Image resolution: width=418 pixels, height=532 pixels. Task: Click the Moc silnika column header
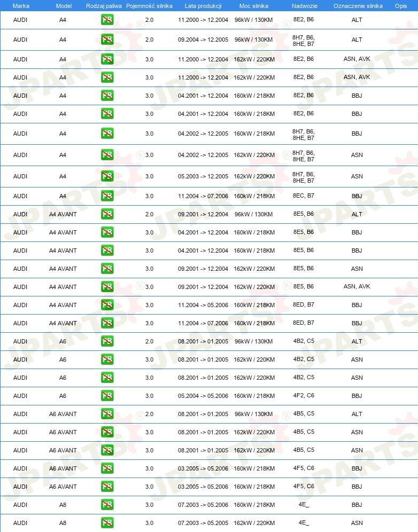(x=254, y=6)
